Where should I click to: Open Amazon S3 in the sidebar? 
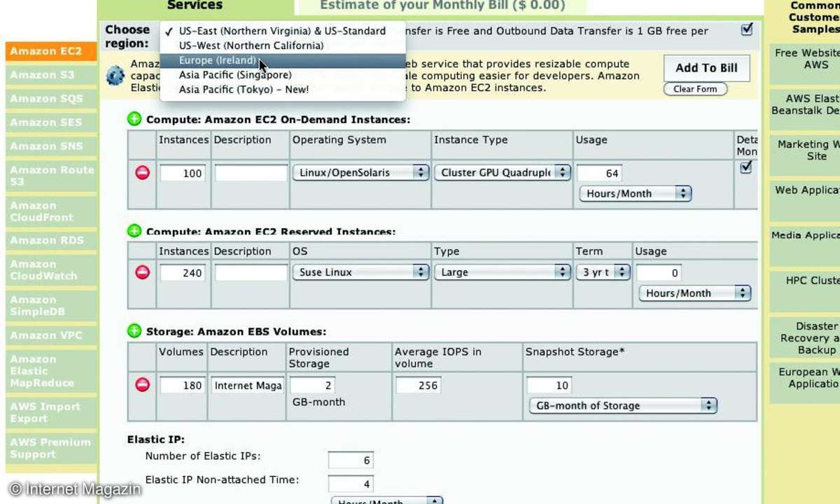tap(51, 75)
